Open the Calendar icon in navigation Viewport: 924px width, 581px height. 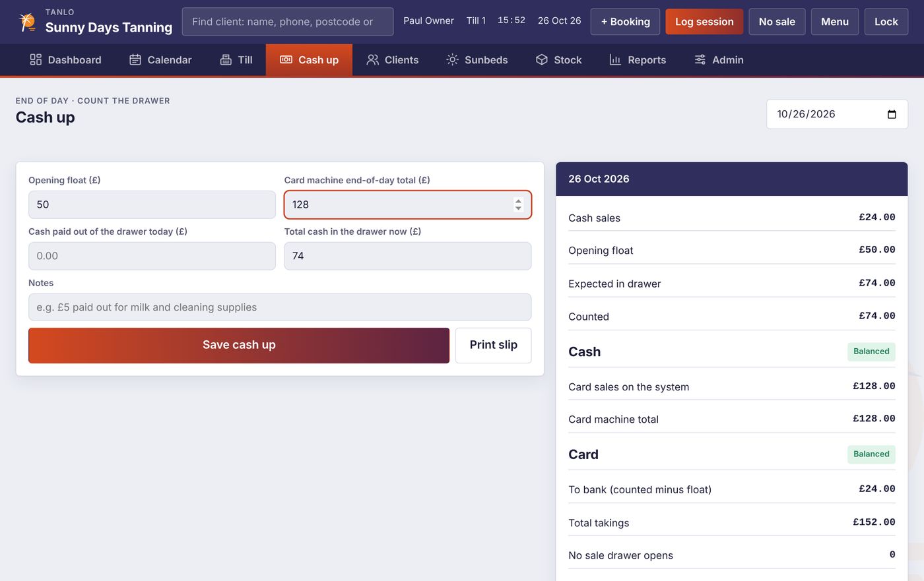click(135, 60)
